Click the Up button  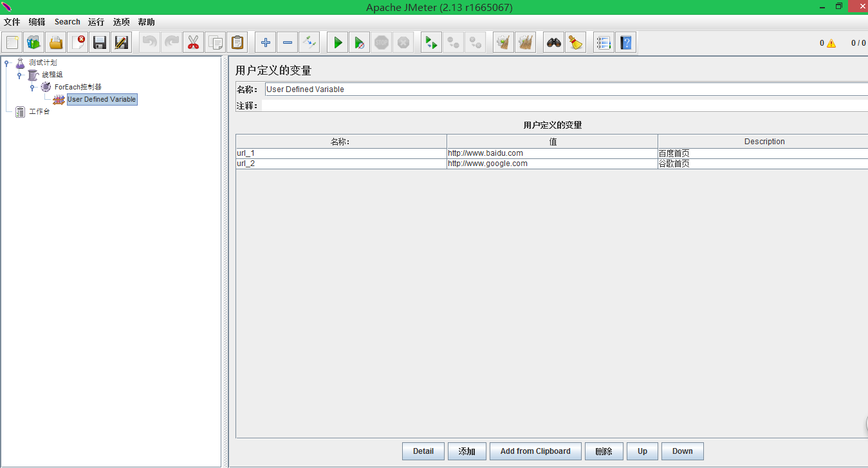[x=643, y=451]
